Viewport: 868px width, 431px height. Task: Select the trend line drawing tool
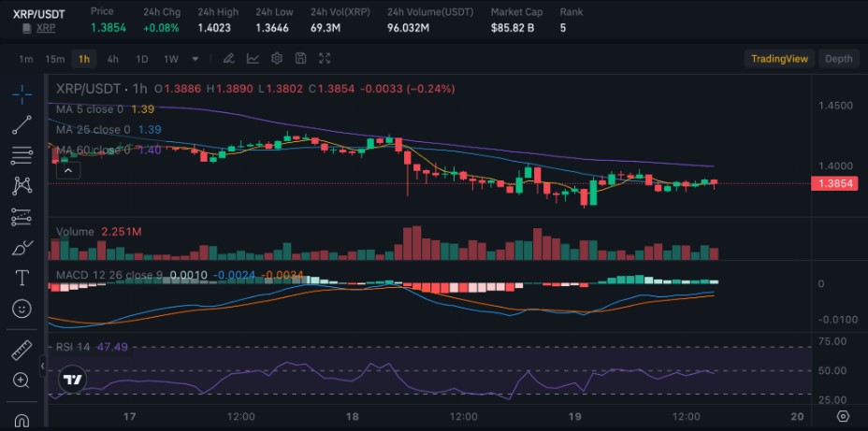coord(22,125)
